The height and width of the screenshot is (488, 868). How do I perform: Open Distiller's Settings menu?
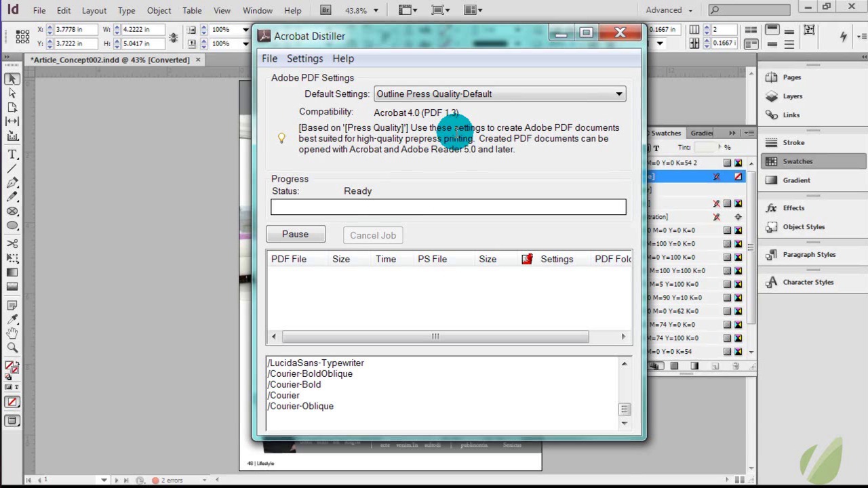pos(305,58)
